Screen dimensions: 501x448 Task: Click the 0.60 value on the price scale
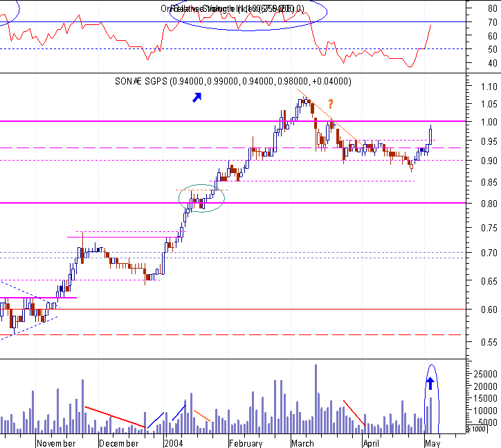click(x=489, y=310)
